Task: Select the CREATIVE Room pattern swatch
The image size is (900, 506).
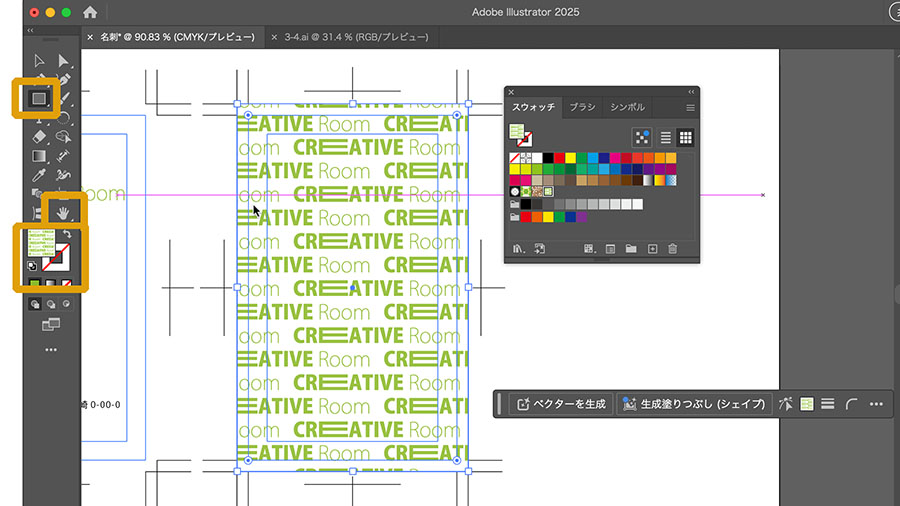Action: tap(548, 192)
